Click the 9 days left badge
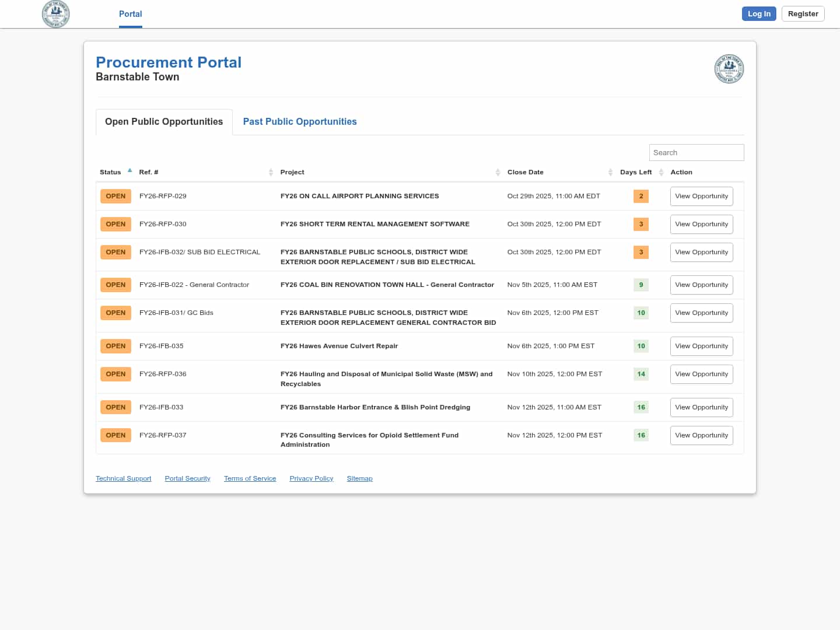The image size is (840, 630). tap(641, 285)
